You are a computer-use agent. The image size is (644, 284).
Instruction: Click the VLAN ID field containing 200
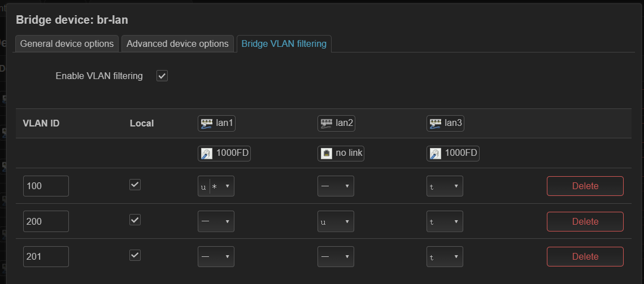tap(46, 221)
